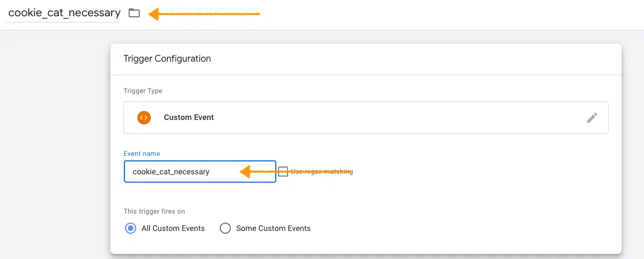Click the blue Event name field label

(142, 154)
